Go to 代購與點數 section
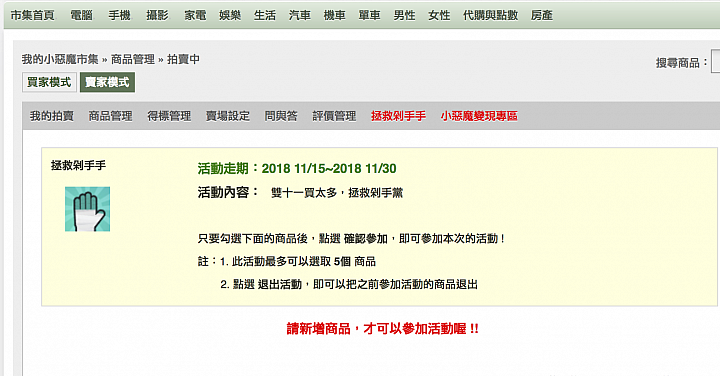This screenshot has height=376, width=720. [490, 15]
